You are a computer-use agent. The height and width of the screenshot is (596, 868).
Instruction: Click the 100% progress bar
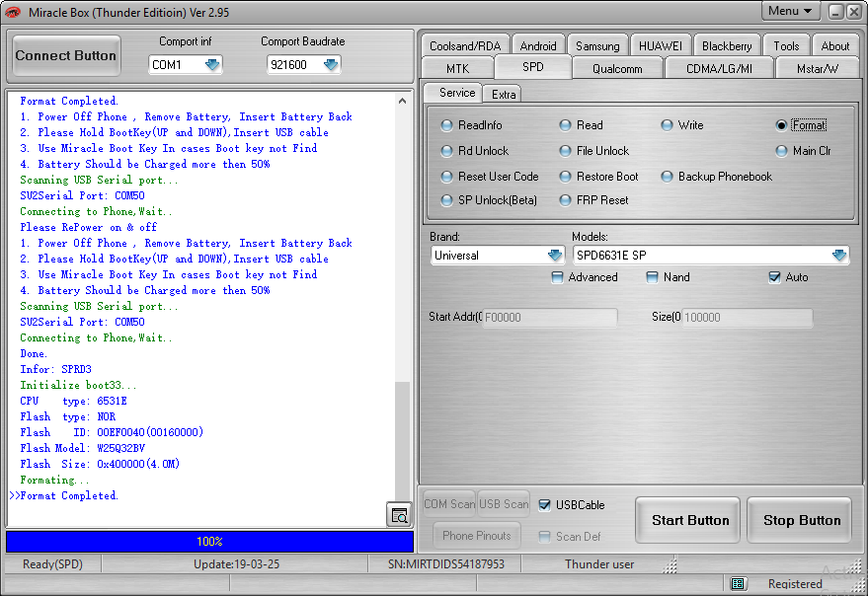(209, 542)
